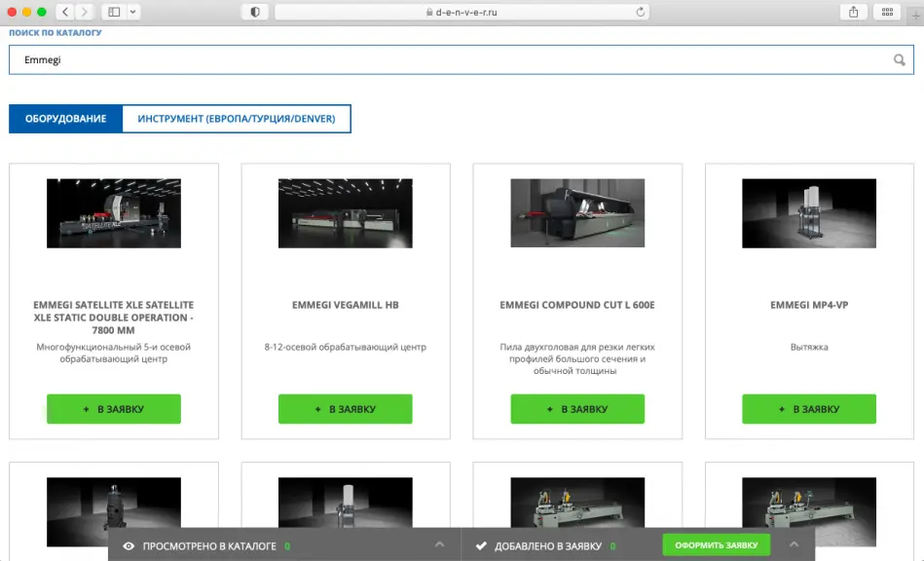Viewport: 924px width, 561px height.
Task: Click the privacy shield icon
Action: 256,12
